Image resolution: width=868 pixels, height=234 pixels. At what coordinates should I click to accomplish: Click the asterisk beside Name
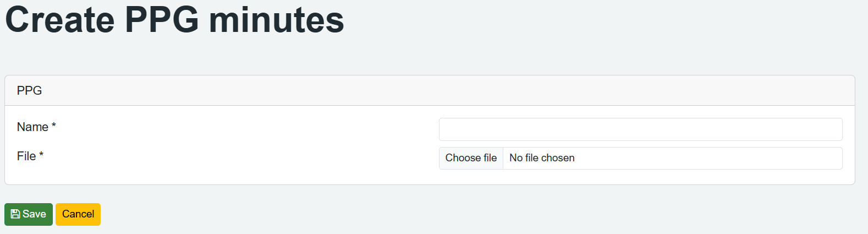click(54, 126)
